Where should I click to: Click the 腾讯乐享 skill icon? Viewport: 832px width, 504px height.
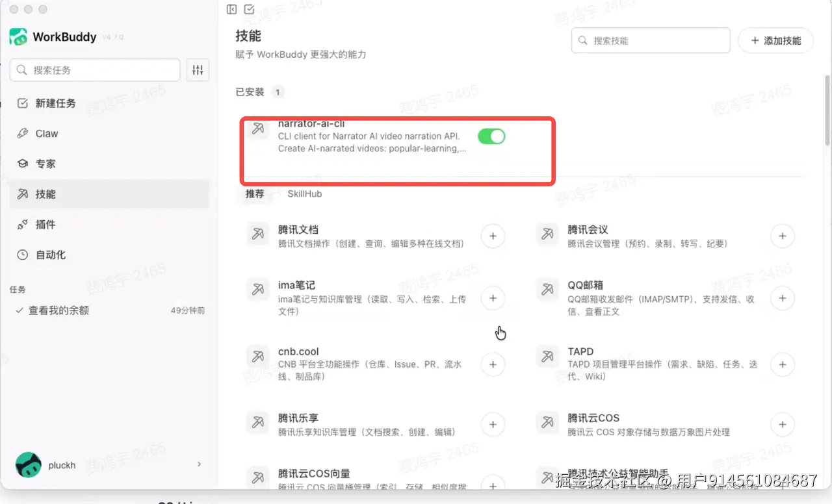point(258,422)
